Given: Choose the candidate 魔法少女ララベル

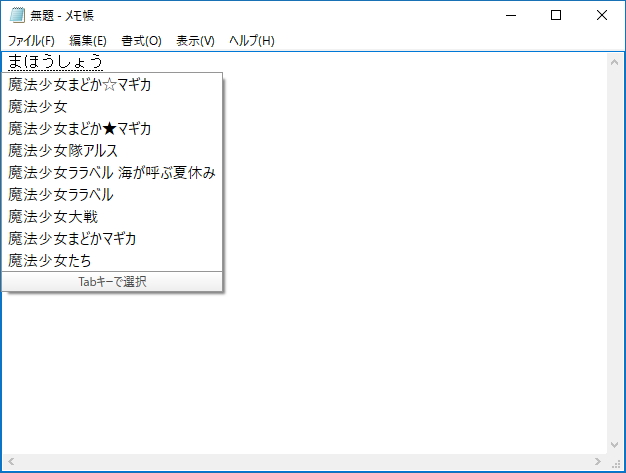Looking at the screenshot, I should tap(112, 194).
